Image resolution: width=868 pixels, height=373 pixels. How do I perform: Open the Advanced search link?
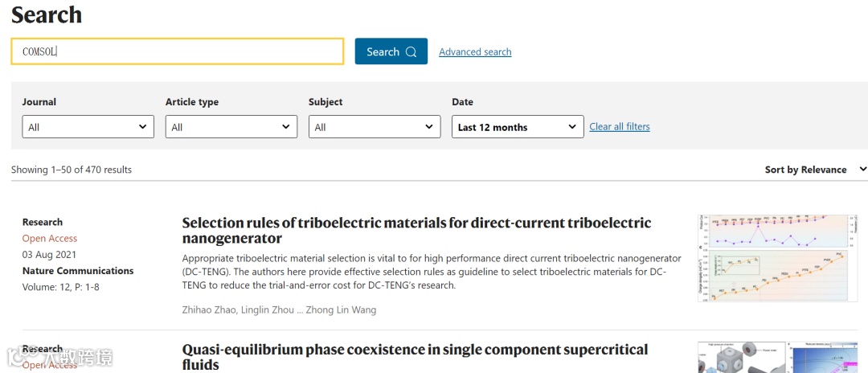pos(475,52)
